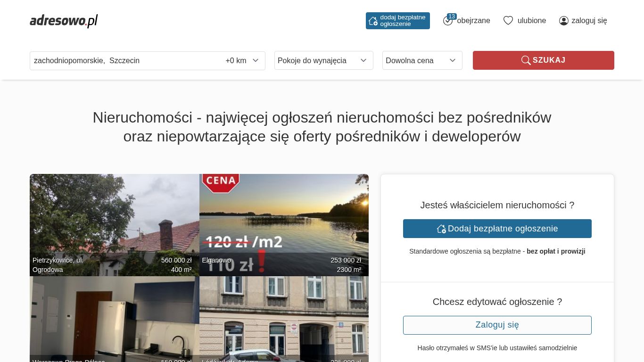This screenshot has height=362, width=644.
Task: Click the magnifying glass search icon
Action: (526, 60)
